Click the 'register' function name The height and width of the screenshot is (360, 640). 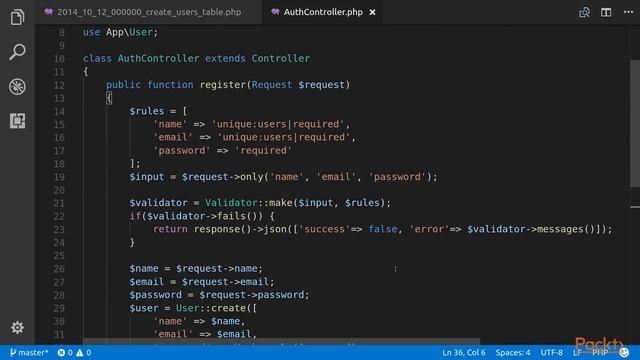(x=223, y=85)
